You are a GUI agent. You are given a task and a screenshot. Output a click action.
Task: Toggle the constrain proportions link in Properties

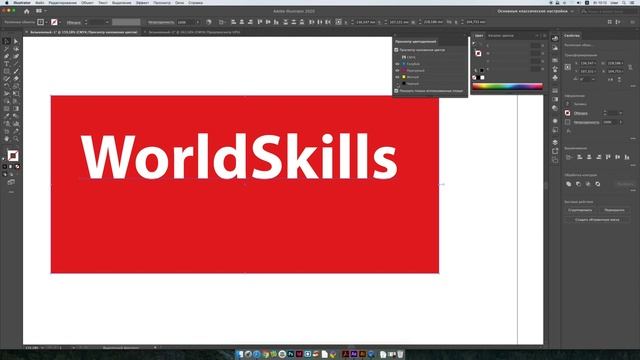pos(630,67)
